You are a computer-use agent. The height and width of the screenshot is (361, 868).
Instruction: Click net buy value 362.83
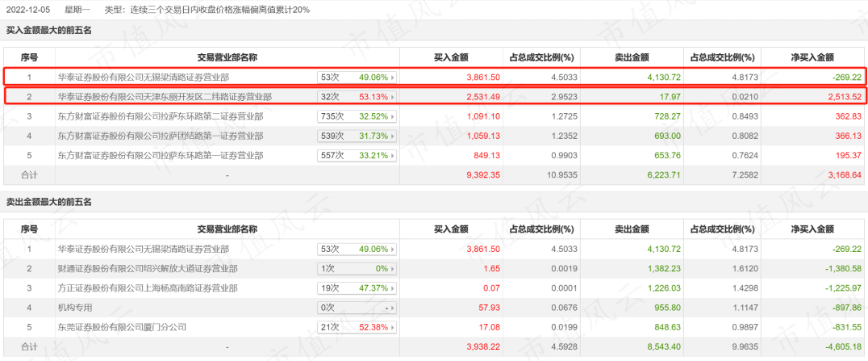(x=849, y=116)
